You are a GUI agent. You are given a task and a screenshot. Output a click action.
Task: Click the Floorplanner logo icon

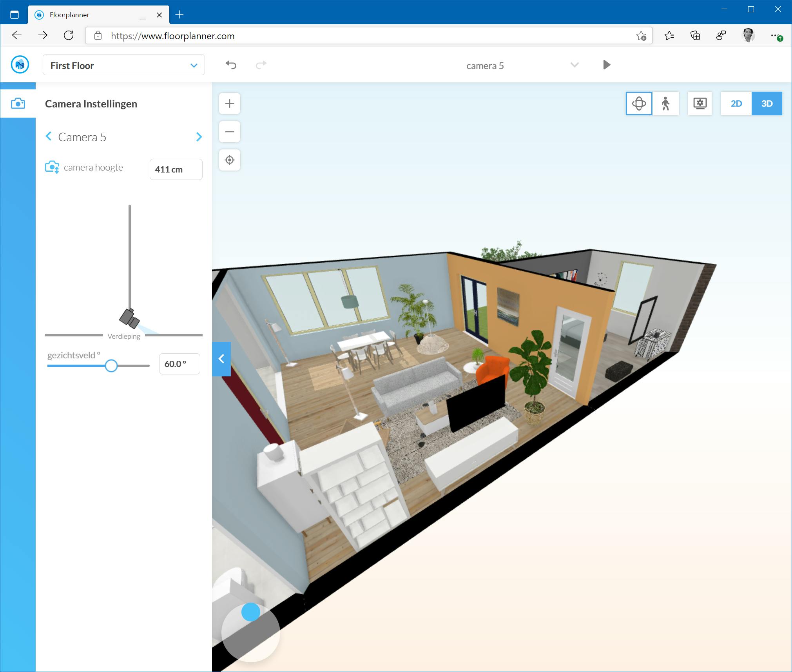[x=20, y=65]
